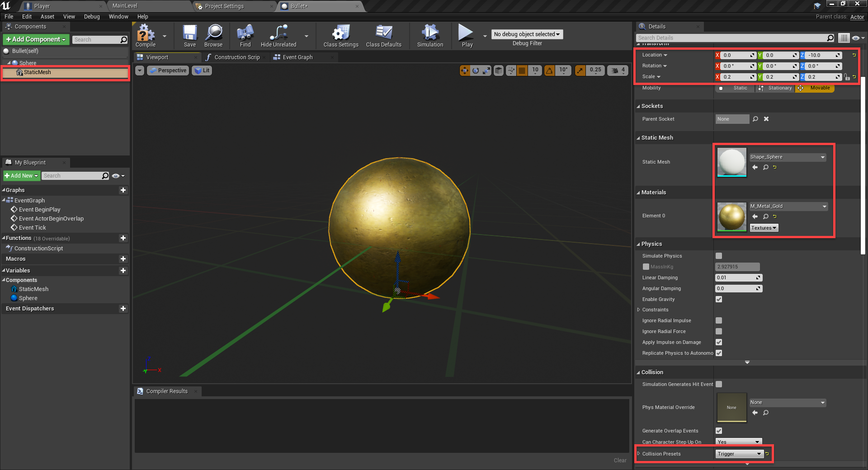This screenshot has width=868, height=470.
Task: Toggle Generate Overlap Events checkbox
Action: pos(719,431)
